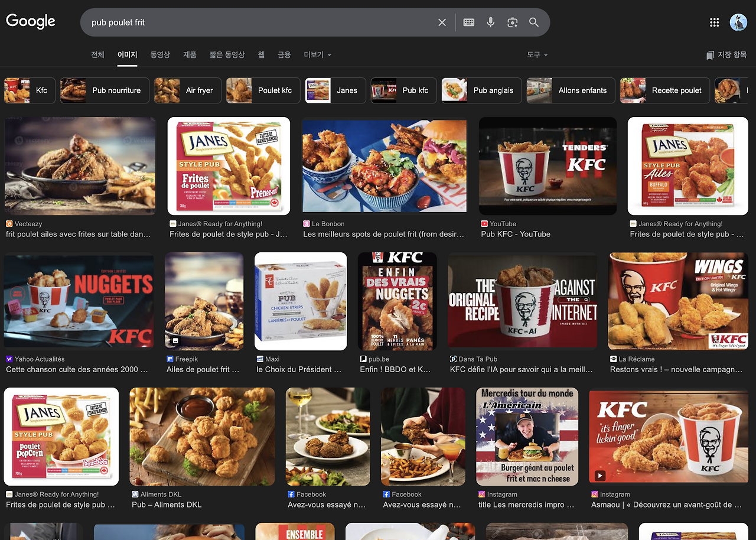Open 'Mercredis tour du monde' burger image
This screenshot has height=540, width=756.
point(527,437)
